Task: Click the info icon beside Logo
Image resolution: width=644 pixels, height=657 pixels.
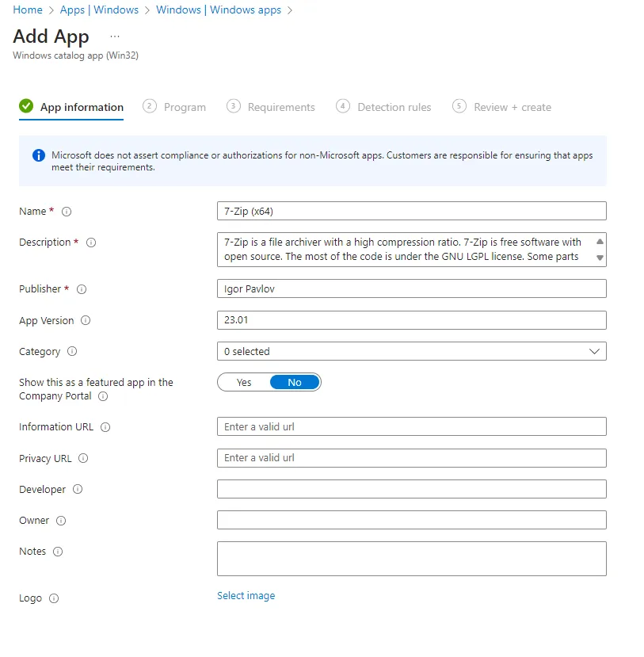Action: (x=54, y=598)
